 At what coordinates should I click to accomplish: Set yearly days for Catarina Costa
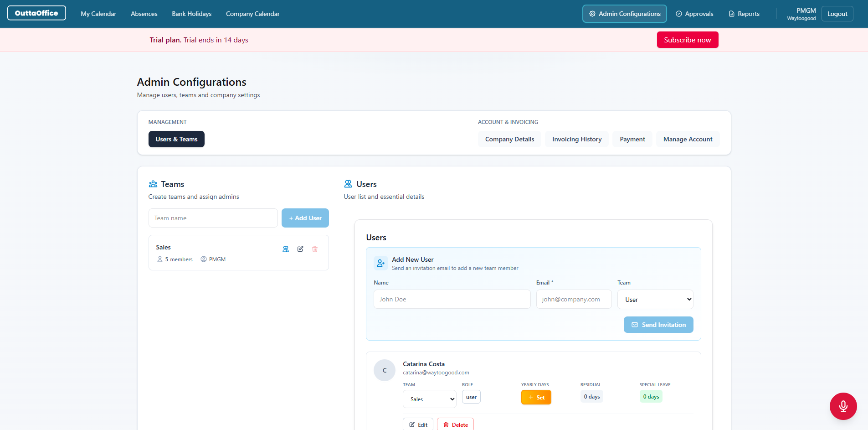(536, 397)
